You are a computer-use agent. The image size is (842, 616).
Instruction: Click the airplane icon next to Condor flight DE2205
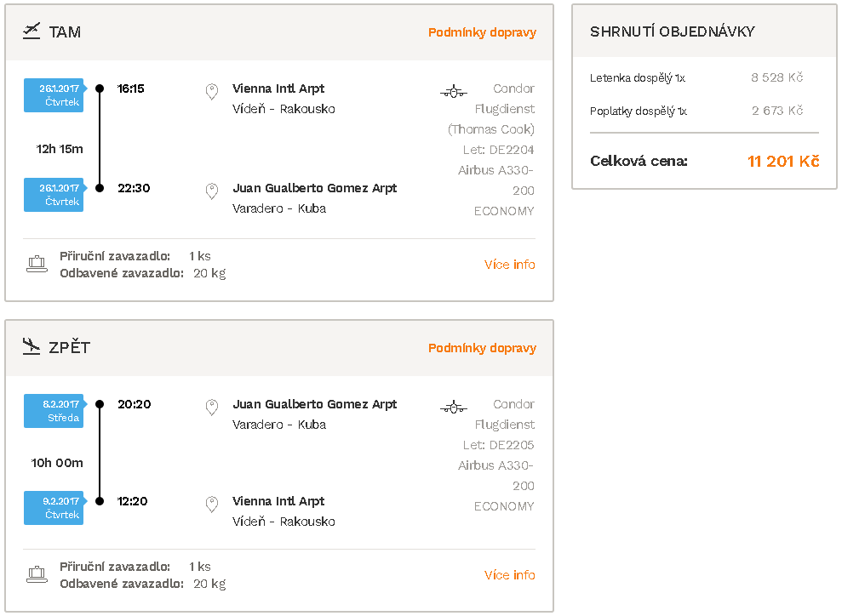pyautogui.click(x=454, y=408)
